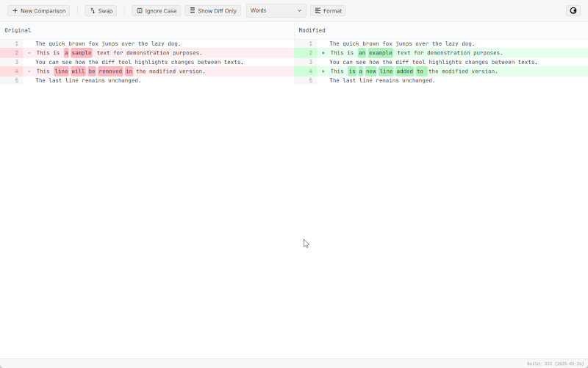The height and width of the screenshot is (368, 588).
Task: Click line number 4 in Modified gutter
Action: [310, 71]
